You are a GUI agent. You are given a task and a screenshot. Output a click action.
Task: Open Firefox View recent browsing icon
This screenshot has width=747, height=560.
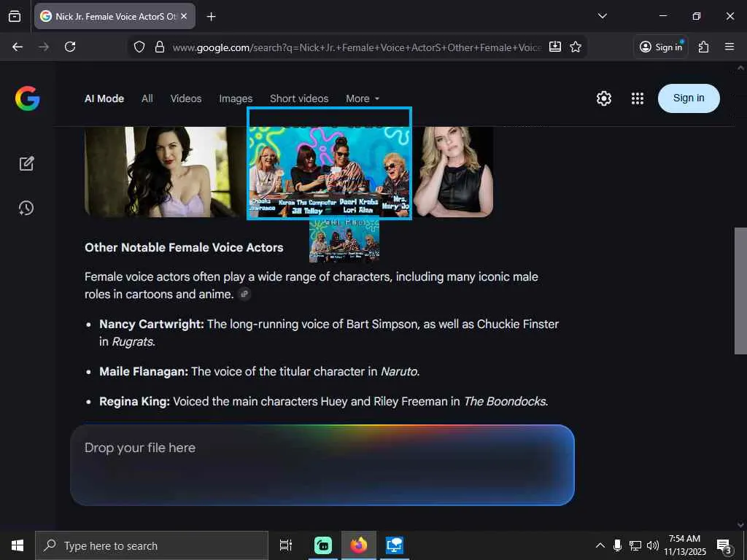click(15, 16)
